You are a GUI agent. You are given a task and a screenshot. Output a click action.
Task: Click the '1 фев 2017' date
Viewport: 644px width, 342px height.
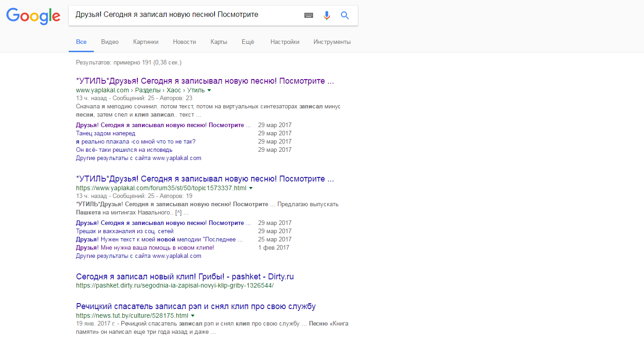coord(274,248)
